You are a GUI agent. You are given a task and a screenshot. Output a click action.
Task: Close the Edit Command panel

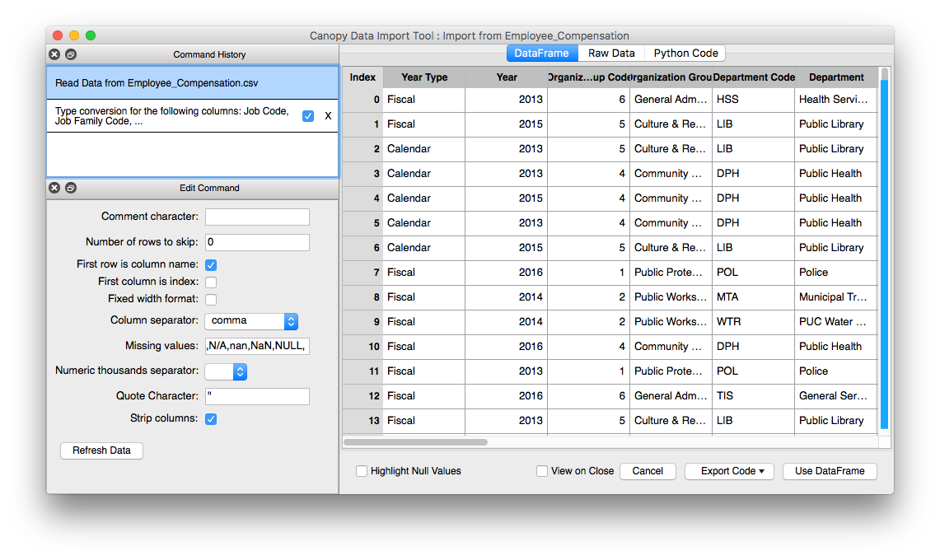coord(54,188)
